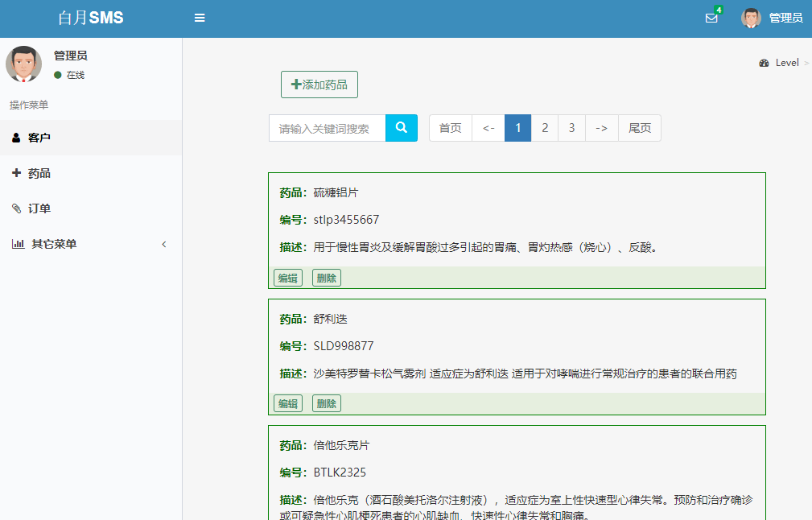The width and height of the screenshot is (812, 520).
Task: Go to 尾页 last page
Action: point(640,128)
